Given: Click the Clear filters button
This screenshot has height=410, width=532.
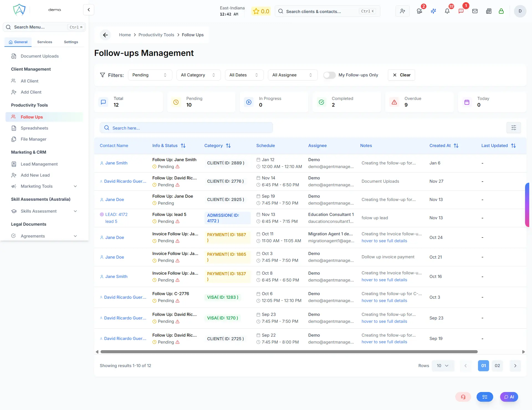Looking at the screenshot, I should click(401, 75).
